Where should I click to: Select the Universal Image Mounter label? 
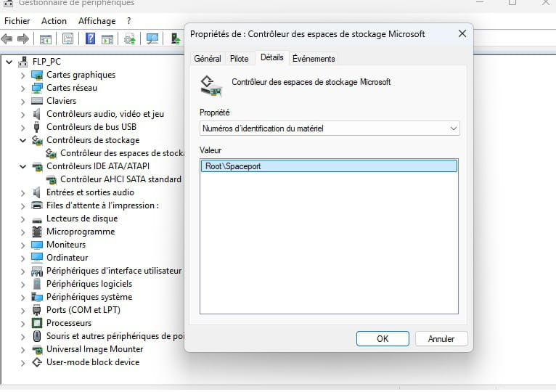pyautogui.click(x=94, y=349)
